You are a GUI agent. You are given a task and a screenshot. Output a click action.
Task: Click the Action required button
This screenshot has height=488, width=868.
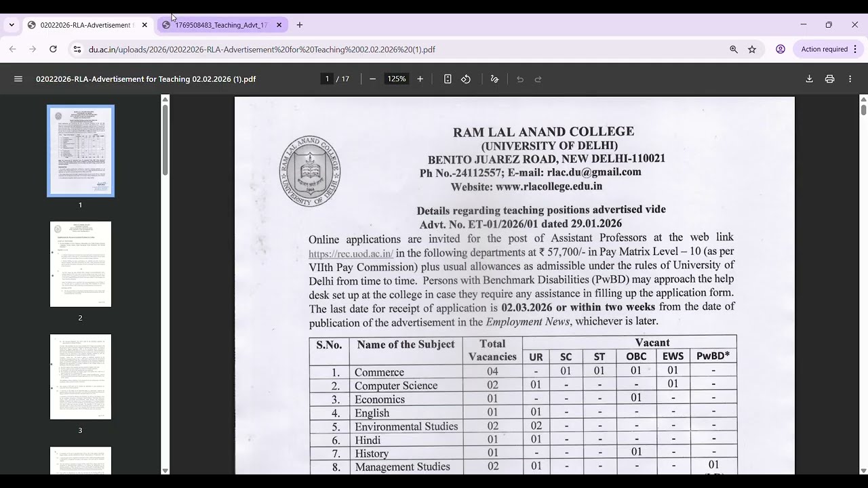click(827, 49)
